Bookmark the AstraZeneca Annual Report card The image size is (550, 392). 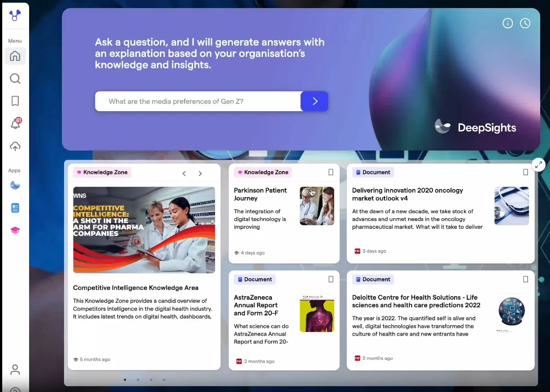[331, 280]
